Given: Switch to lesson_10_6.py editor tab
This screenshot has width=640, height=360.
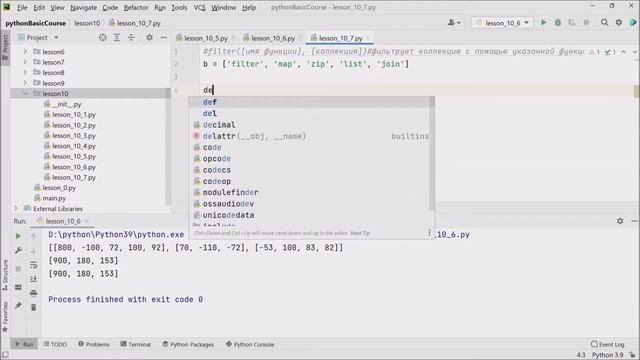Looking at the screenshot, I should tap(273, 38).
